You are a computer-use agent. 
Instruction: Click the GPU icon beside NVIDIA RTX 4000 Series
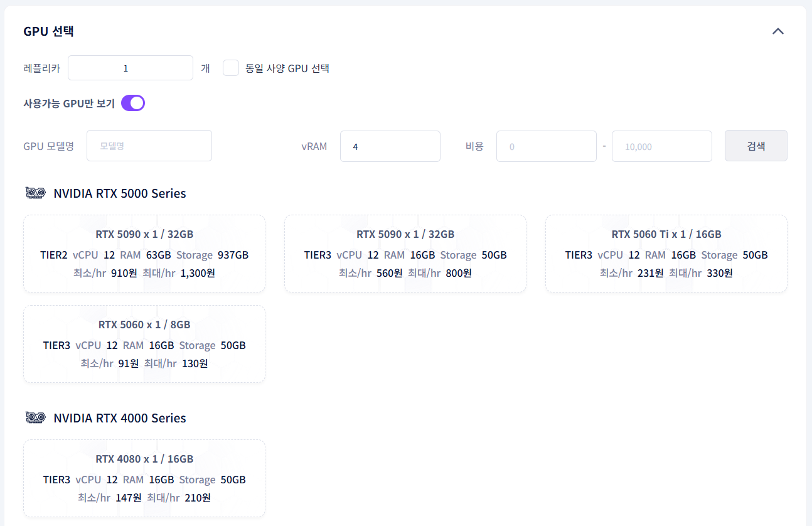pos(35,417)
